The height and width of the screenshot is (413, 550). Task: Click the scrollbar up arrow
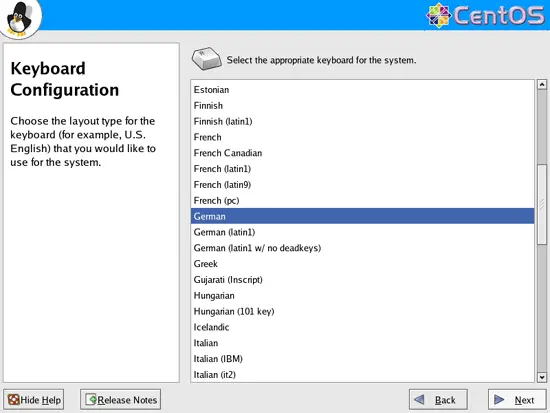click(x=542, y=85)
